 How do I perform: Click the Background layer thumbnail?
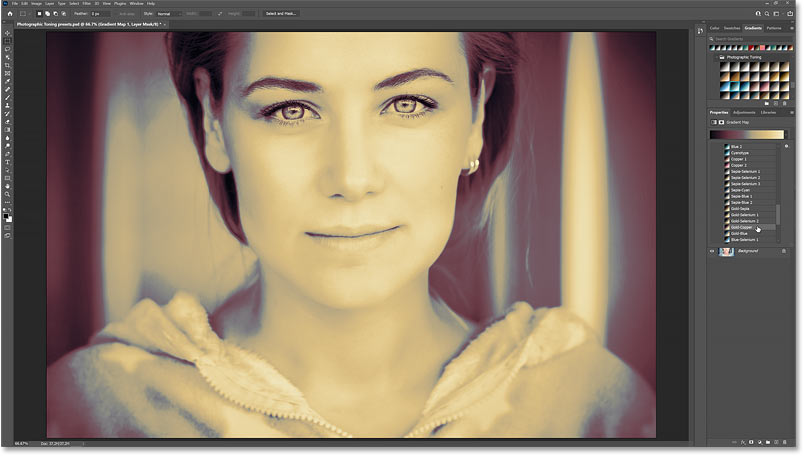(x=726, y=251)
